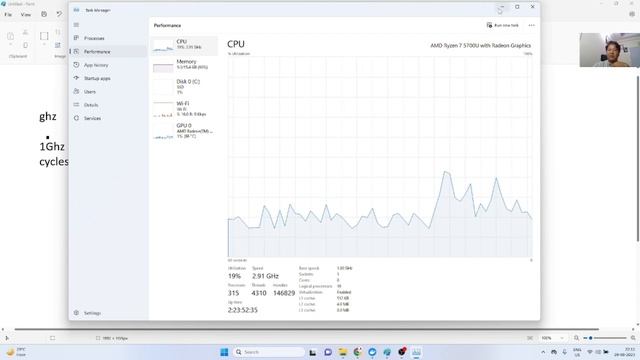Click the 146829 handles value
Screen dimensions: 640x360
click(x=284, y=293)
